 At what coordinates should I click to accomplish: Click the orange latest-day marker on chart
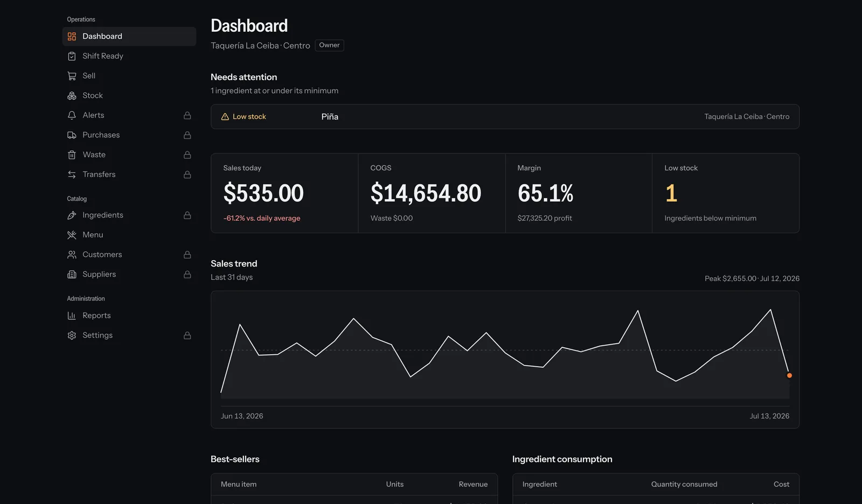coord(789,376)
